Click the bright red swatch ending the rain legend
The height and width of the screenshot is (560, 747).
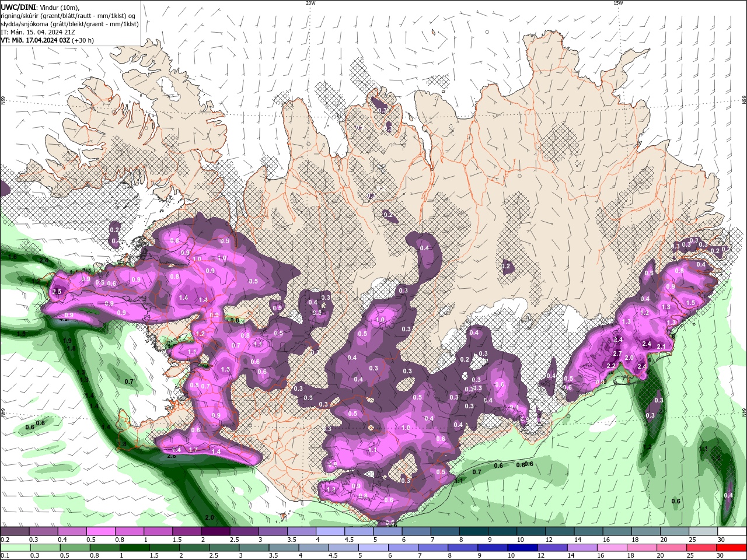(x=732, y=548)
